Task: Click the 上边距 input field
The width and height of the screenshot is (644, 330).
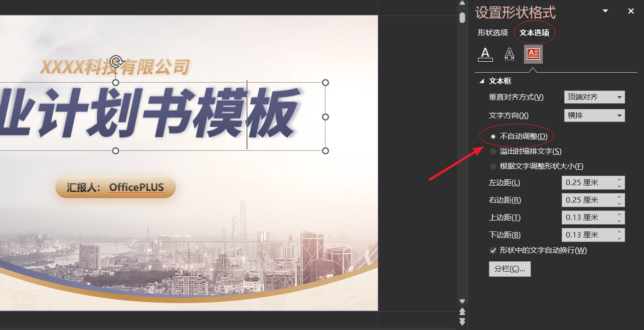Action: coord(588,218)
